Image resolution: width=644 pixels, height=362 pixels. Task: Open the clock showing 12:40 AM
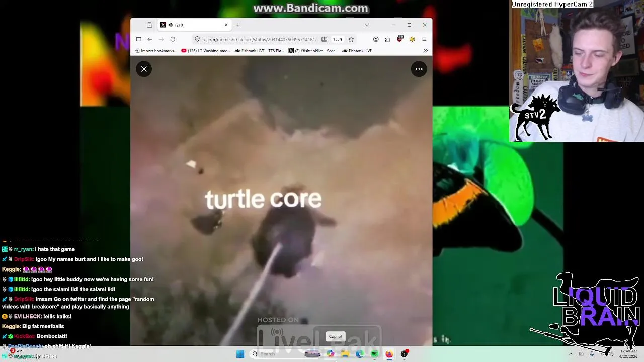pyautogui.click(x=628, y=354)
